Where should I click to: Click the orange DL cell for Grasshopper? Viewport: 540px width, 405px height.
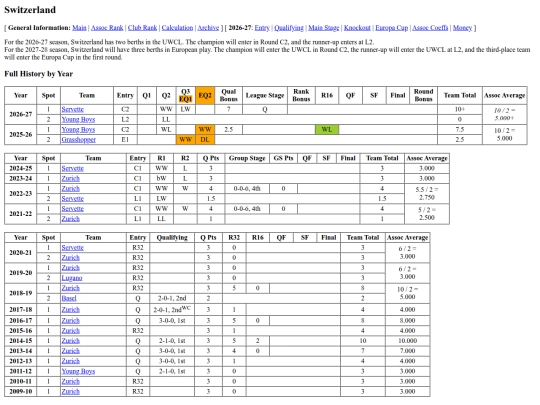tap(205, 139)
